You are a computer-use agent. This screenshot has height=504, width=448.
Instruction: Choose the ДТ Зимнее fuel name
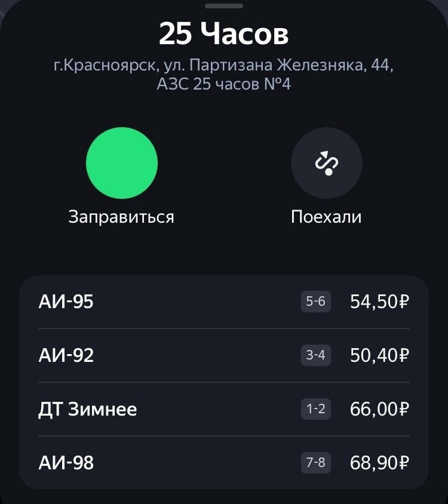pos(87,409)
